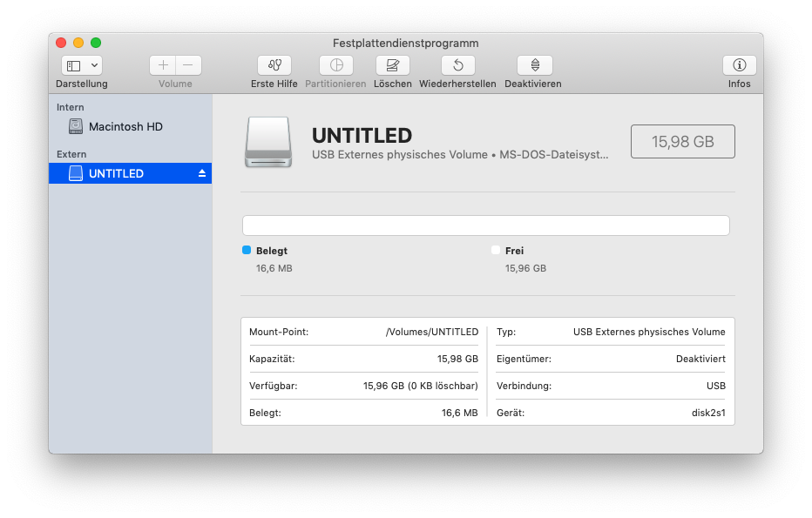
Task: Select Macintosh HD in sidebar
Action: pos(125,126)
